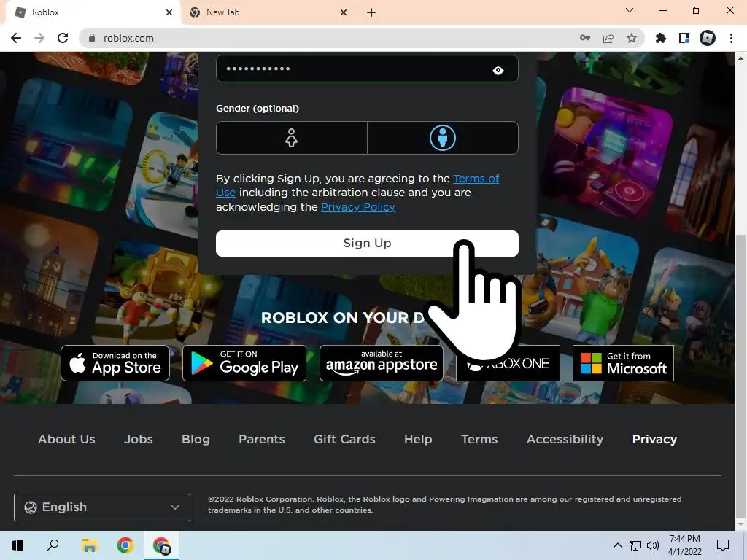The height and width of the screenshot is (560, 747).
Task: Expand the English language dropdown
Action: pos(102,507)
